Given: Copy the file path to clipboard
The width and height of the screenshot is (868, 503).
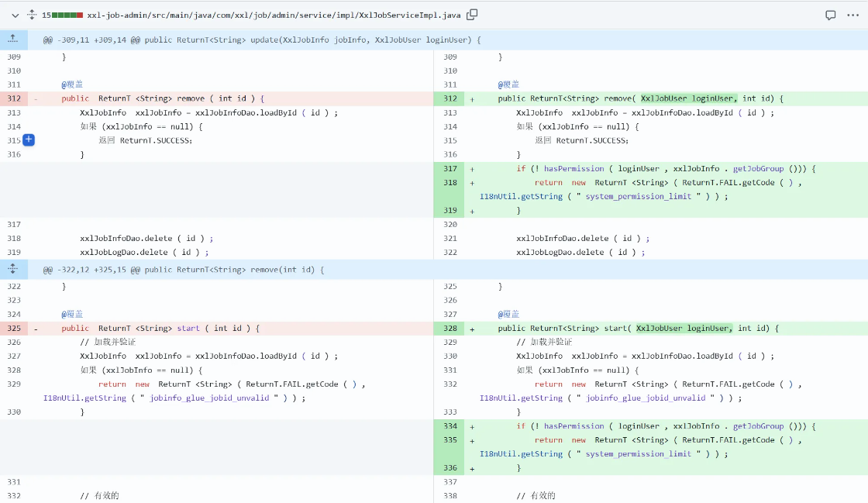Looking at the screenshot, I should coord(472,15).
